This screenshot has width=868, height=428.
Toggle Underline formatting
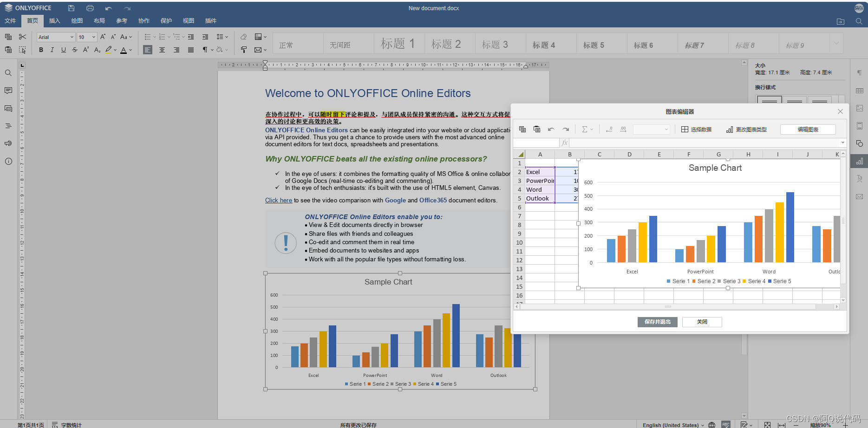click(x=63, y=50)
